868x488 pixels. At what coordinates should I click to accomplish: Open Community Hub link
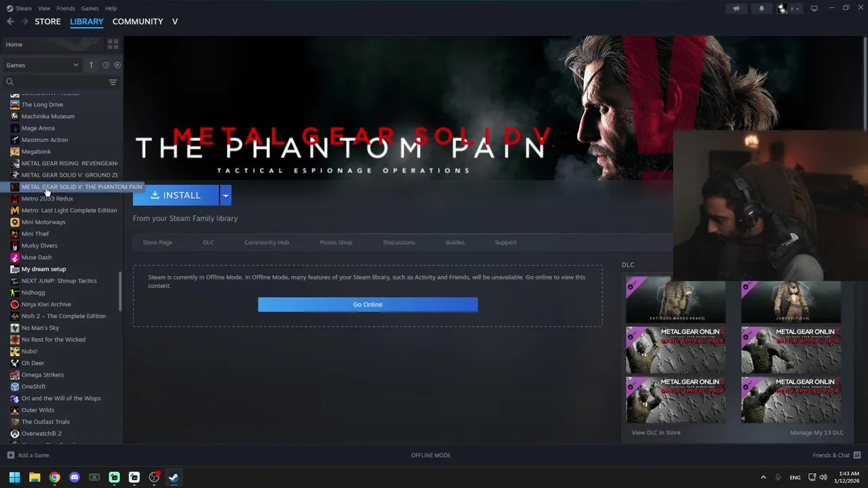pos(267,242)
